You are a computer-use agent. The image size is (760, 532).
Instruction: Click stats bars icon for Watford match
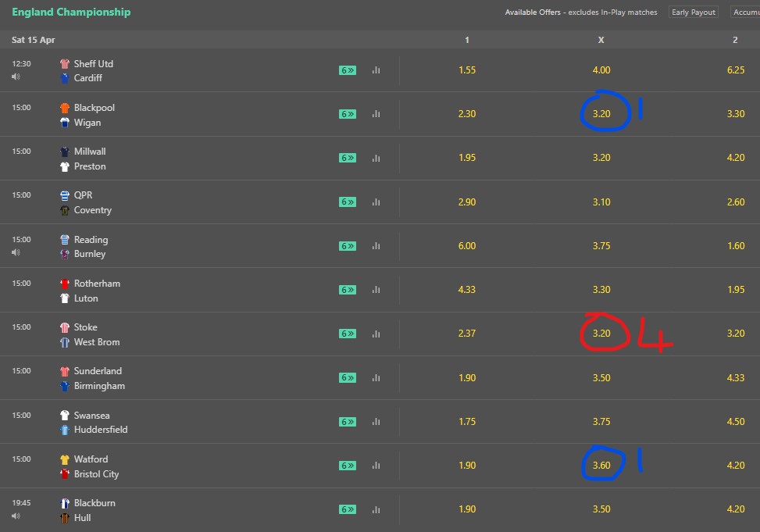coord(376,466)
